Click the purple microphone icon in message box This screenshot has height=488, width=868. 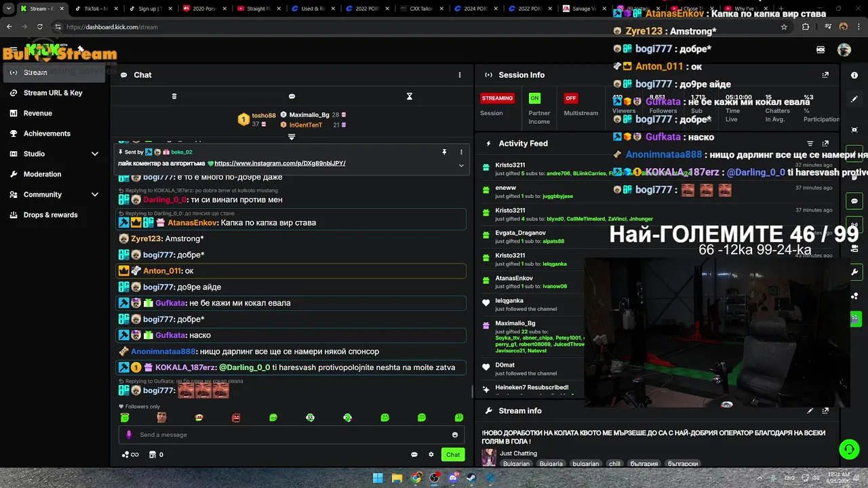[x=129, y=434]
